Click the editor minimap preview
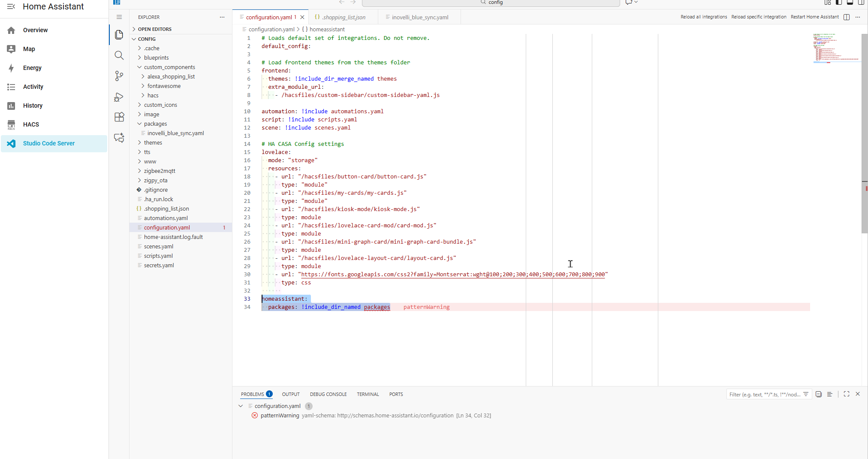This screenshot has height=459, width=868. [836, 48]
